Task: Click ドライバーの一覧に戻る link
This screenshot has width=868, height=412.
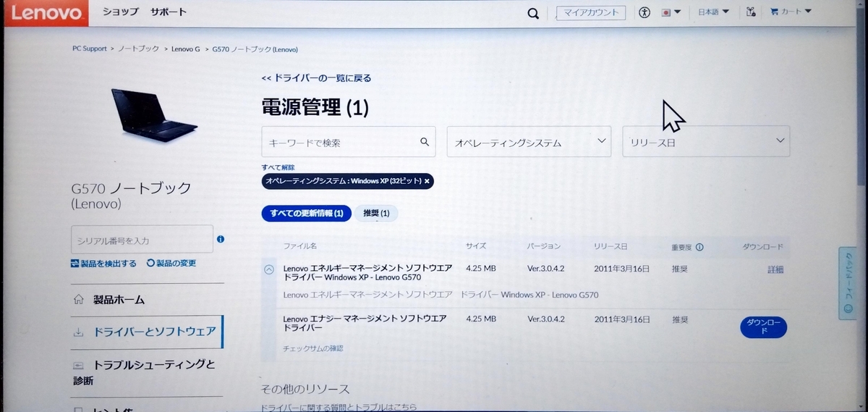Action: (x=316, y=78)
